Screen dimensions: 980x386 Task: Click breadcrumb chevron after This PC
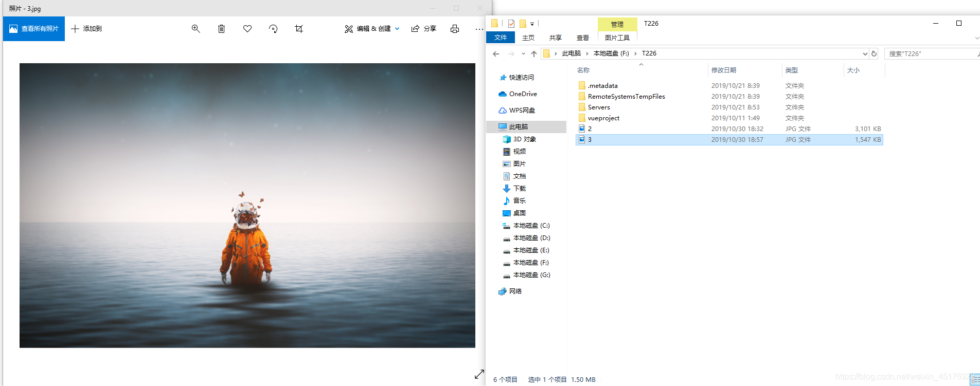[587, 53]
